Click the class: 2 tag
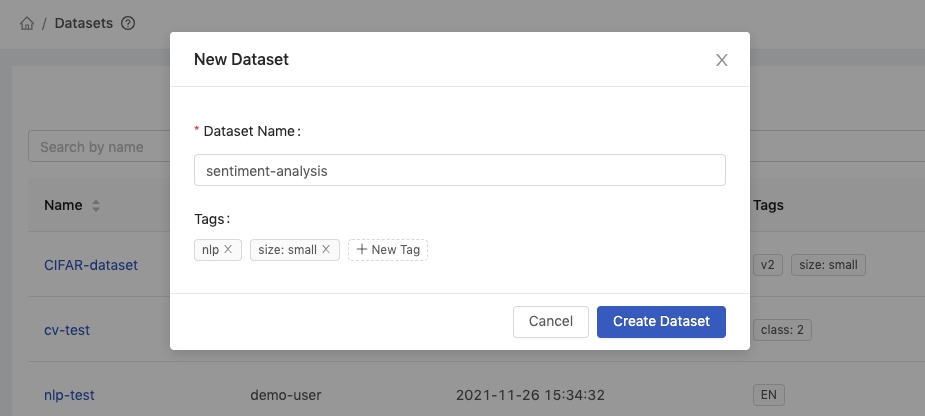This screenshot has width=925, height=416. [782, 330]
